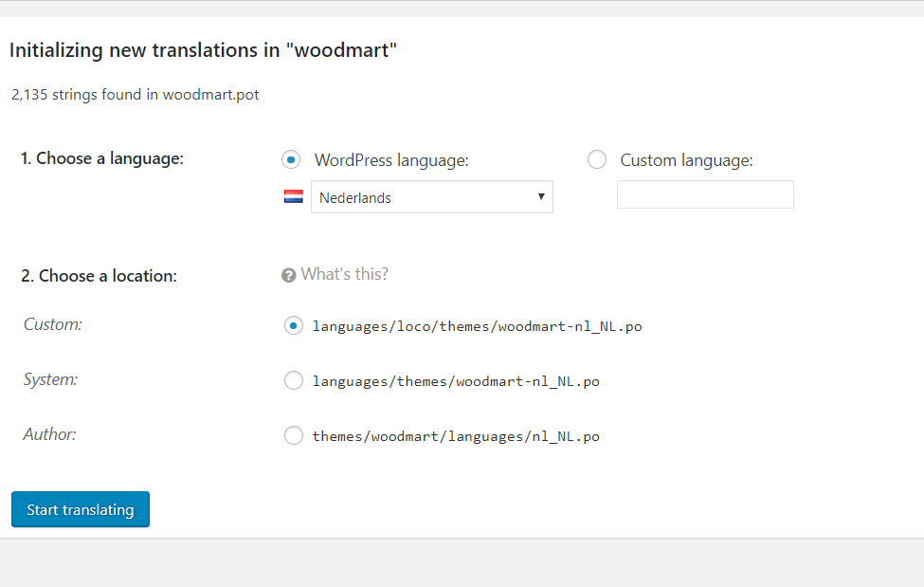Open the Nederlands language dropdown

[432, 197]
